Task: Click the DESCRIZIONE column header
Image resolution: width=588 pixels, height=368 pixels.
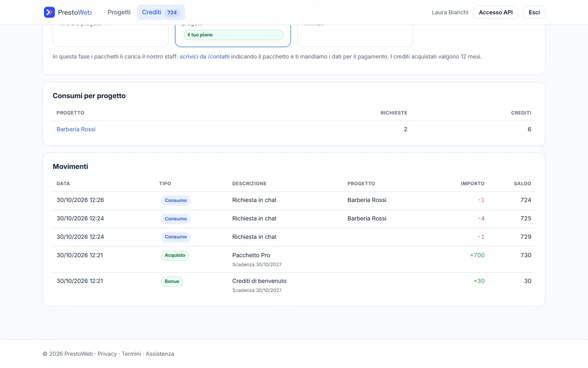Action: (249, 184)
